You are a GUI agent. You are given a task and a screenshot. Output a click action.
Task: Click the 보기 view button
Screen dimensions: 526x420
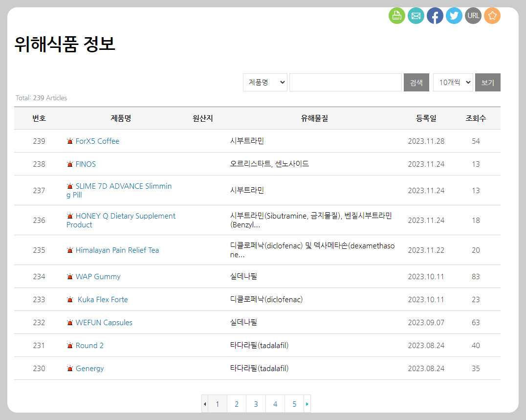pos(488,83)
